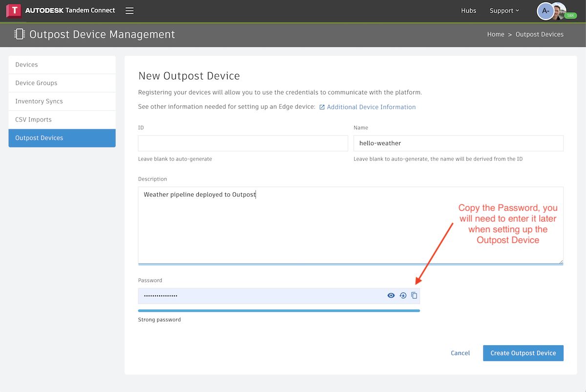The image size is (586, 392).
Task: Regenerate the device password
Action: [403, 295]
